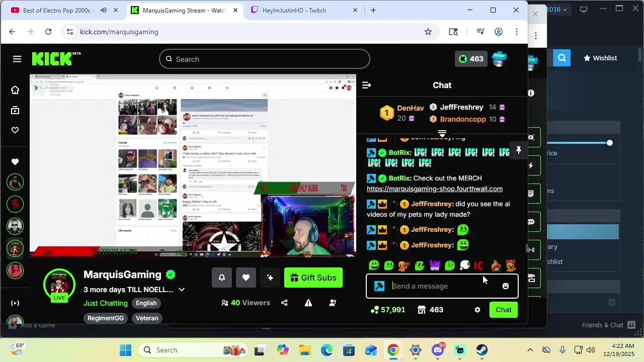This screenshot has height=362, width=644.
Task: Toggle stream notifications with the bell button
Action: point(222,278)
